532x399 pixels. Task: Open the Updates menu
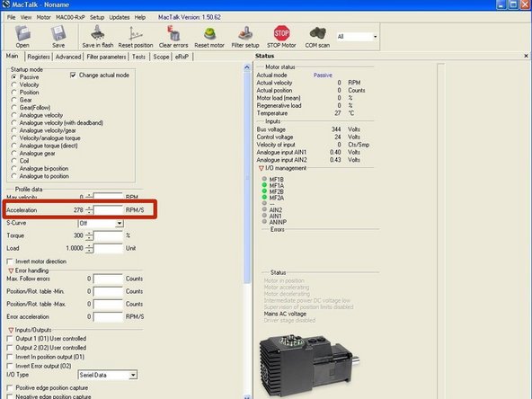(x=120, y=17)
